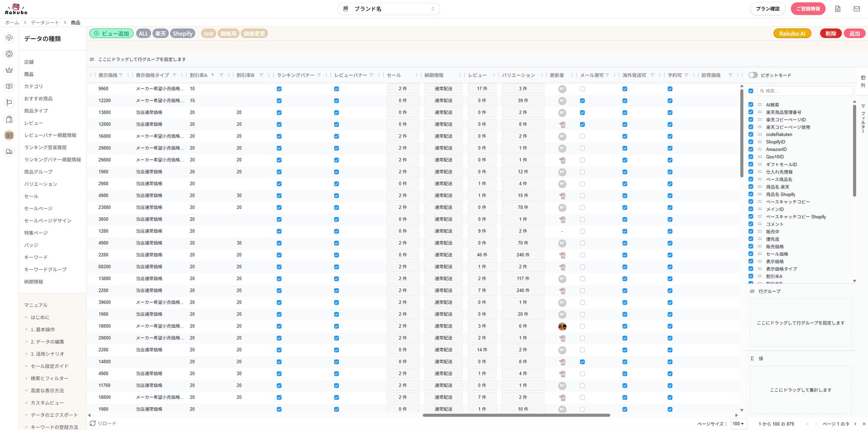Click filter icon on ランキングバナー column
Image resolution: width=868 pixels, height=430 pixels.
pos(319,75)
